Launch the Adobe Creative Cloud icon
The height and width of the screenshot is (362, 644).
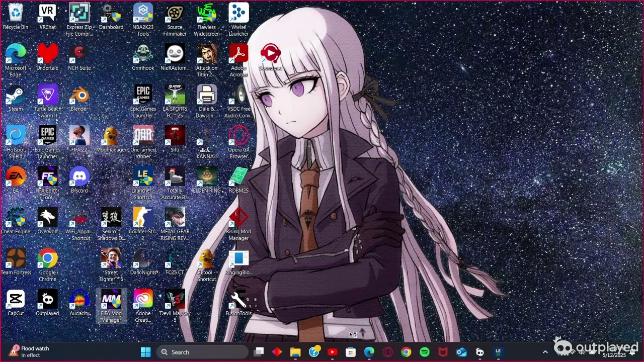(x=143, y=305)
